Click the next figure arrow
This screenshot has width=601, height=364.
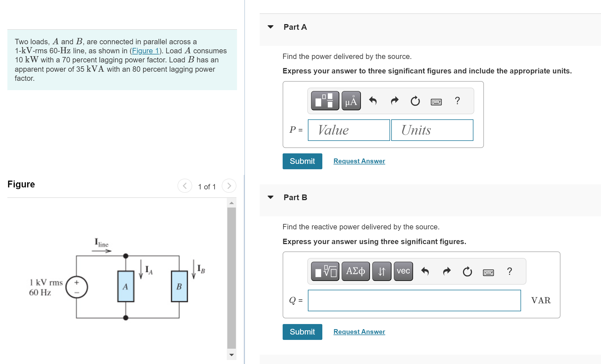(229, 186)
